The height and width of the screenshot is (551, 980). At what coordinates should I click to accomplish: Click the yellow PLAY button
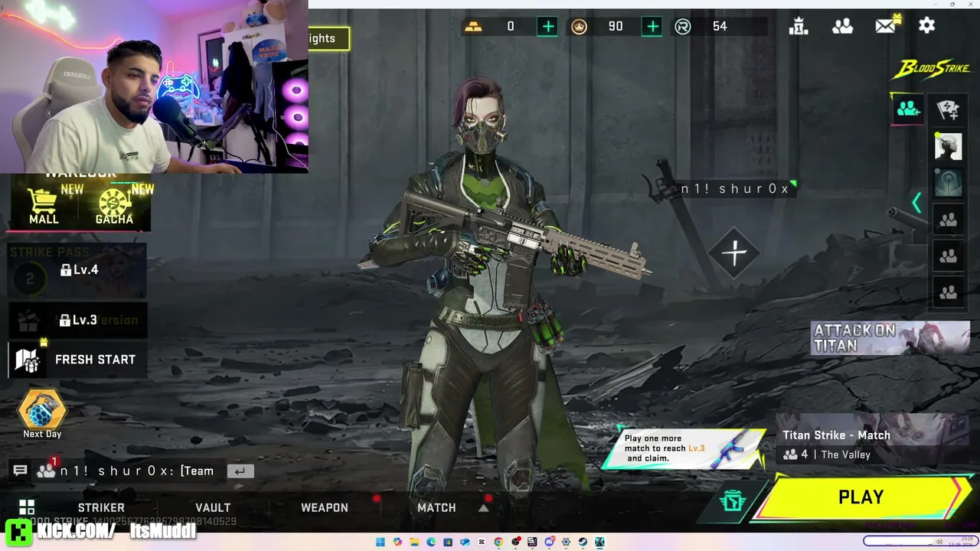[861, 497]
